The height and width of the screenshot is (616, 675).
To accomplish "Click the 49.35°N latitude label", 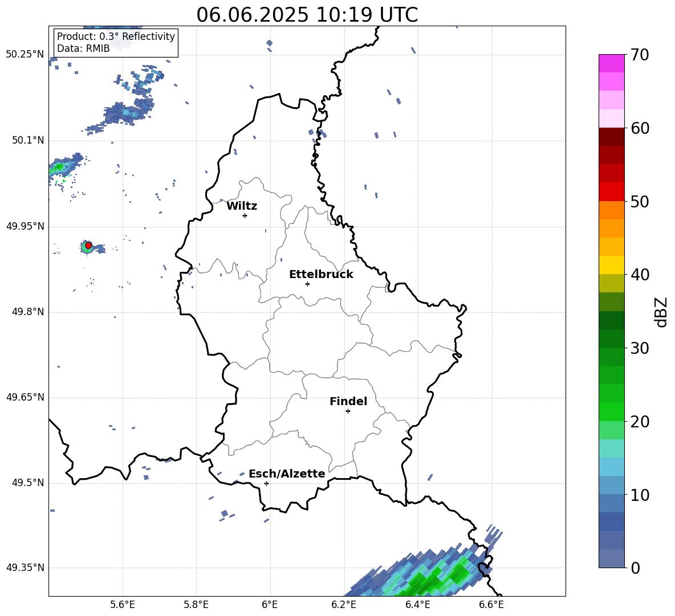I will [x=25, y=568].
